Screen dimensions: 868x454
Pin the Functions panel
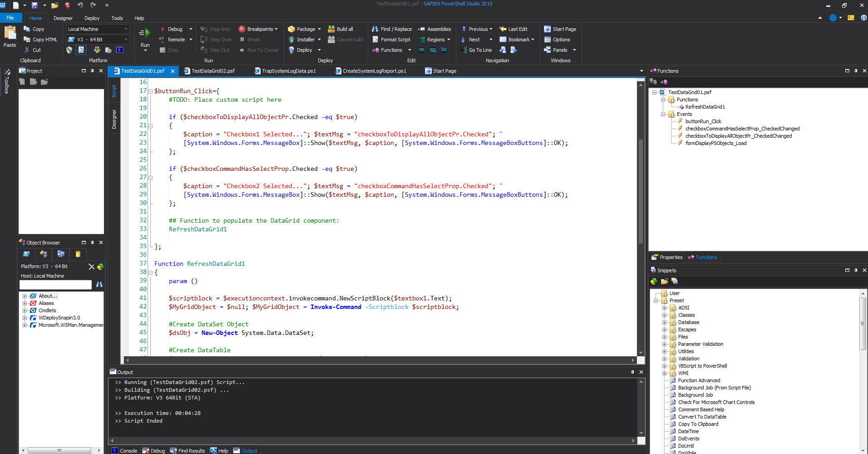pos(856,71)
